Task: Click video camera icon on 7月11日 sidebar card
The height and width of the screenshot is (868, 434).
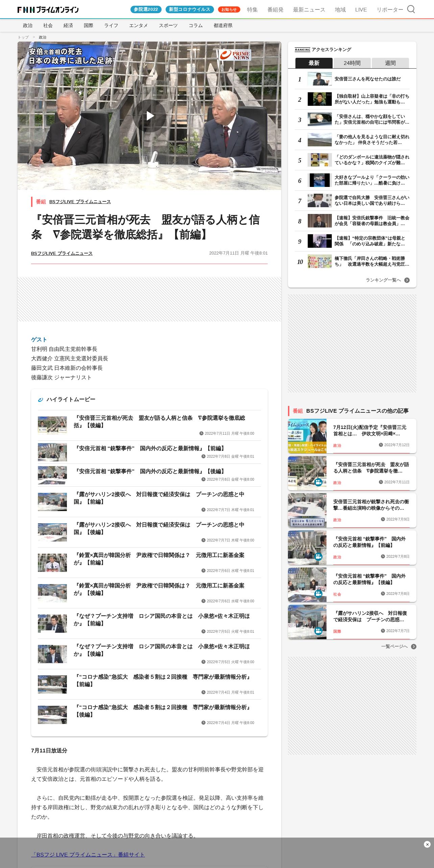Action: pyautogui.click(x=318, y=482)
